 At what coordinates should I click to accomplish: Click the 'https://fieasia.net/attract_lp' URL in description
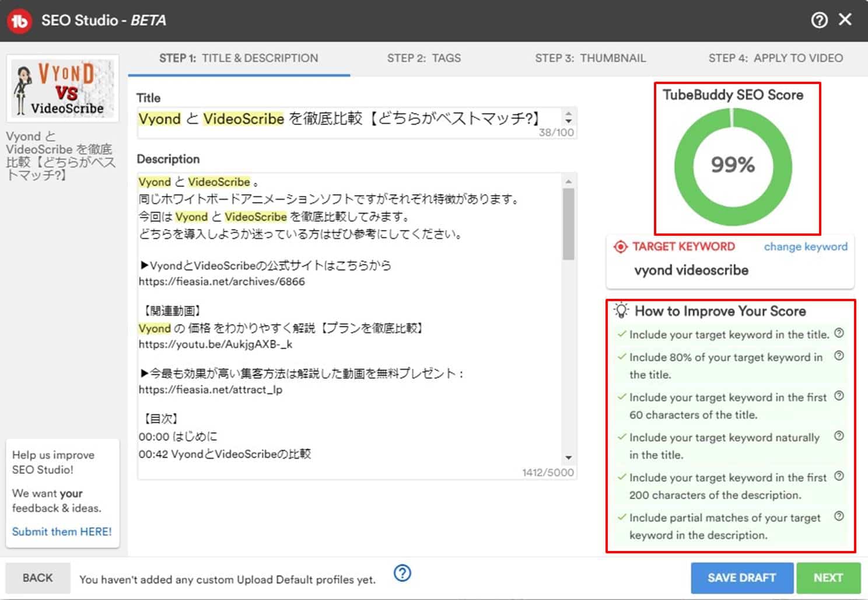tap(211, 389)
